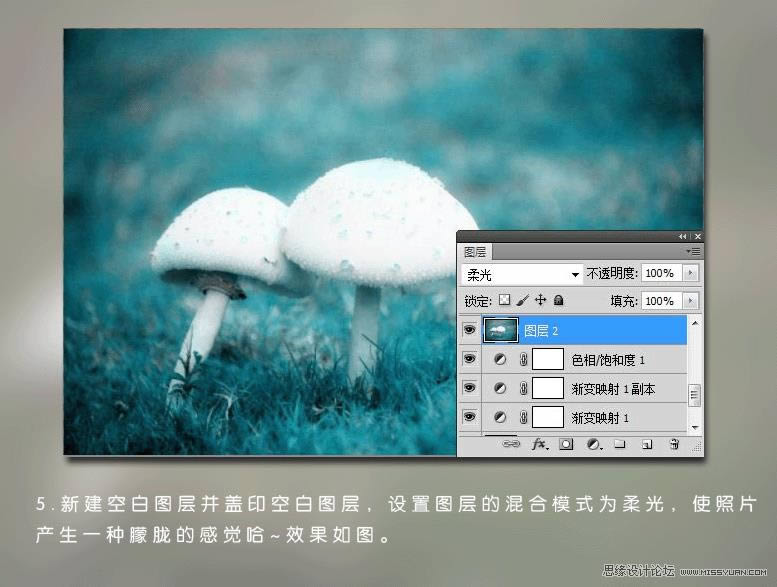Screen dimensions: 777x587
Task: Create a new layer group folder icon
Action: [x=620, y=444]
